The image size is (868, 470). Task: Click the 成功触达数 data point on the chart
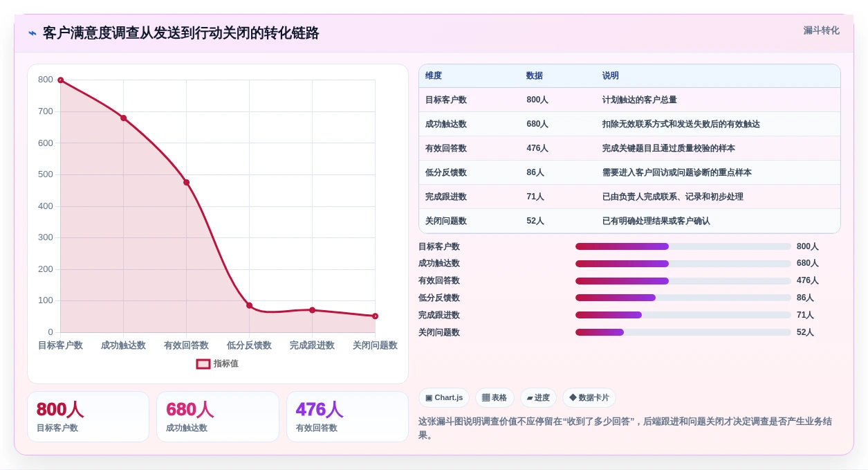coord(123,118)
